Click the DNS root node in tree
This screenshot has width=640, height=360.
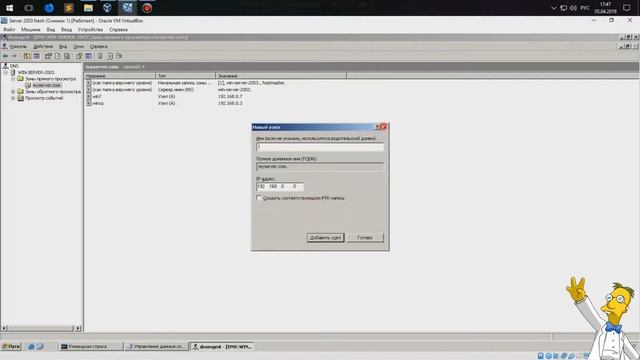point(14,66)
